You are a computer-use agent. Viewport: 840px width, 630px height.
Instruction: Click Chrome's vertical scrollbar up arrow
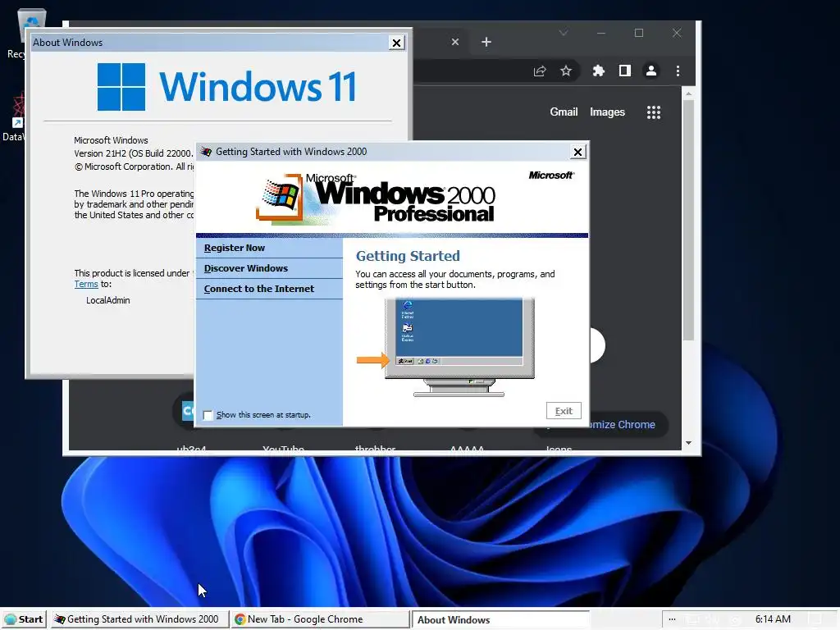689,94
